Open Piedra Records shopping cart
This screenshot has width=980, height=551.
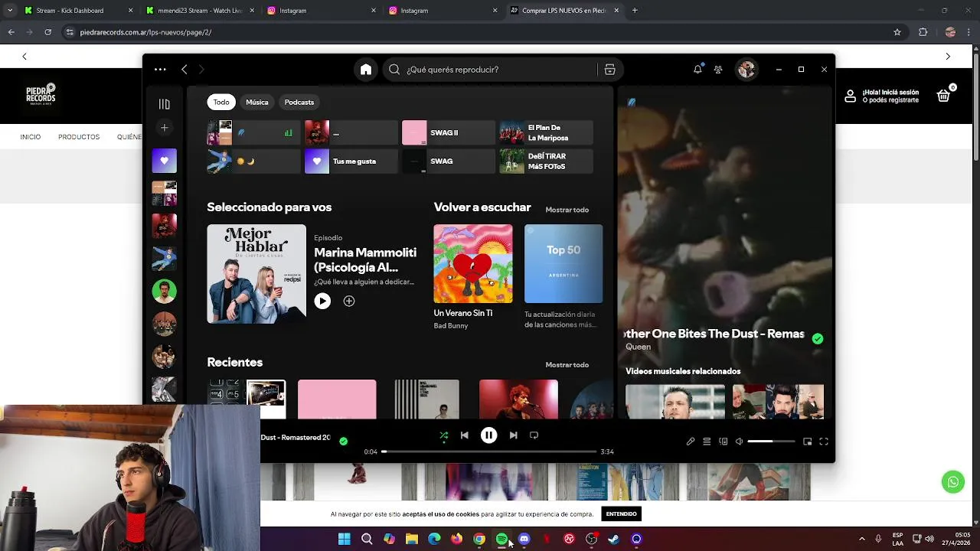coord(944,96)
